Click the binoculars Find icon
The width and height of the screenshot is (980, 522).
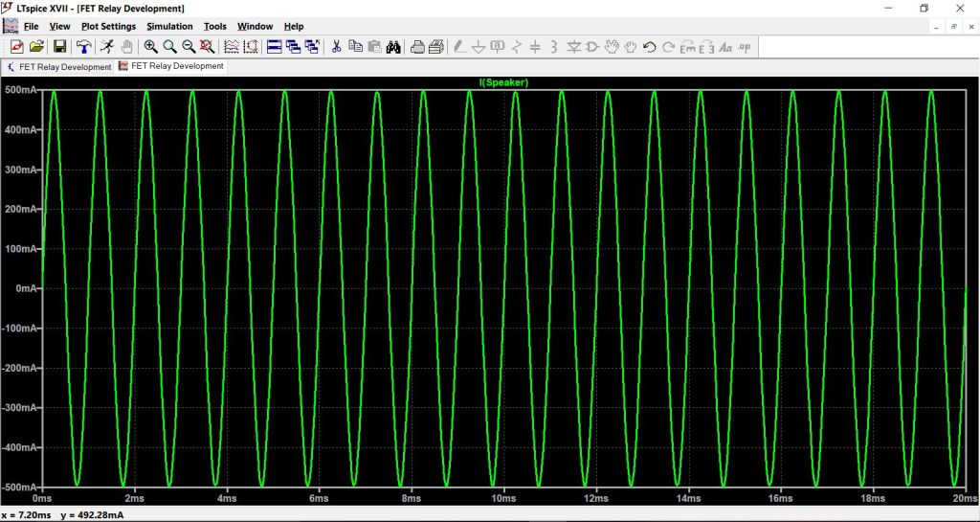(393, 47)
